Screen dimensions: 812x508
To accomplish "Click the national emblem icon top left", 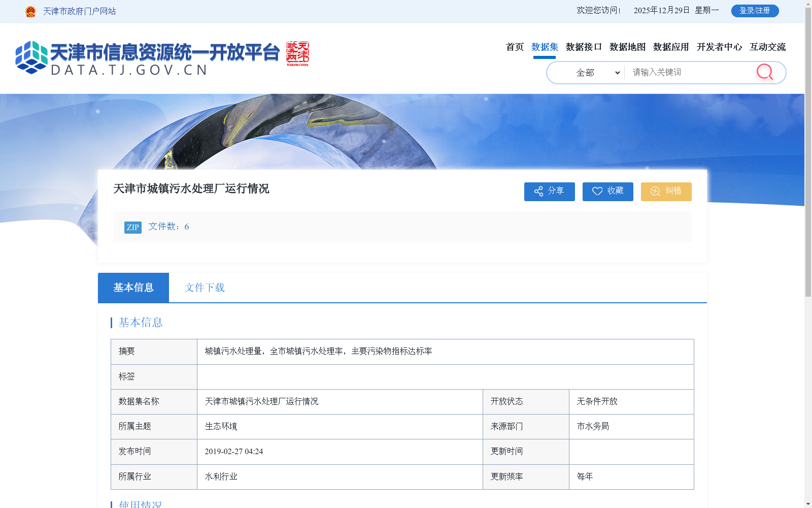I will tap(31, 11).
